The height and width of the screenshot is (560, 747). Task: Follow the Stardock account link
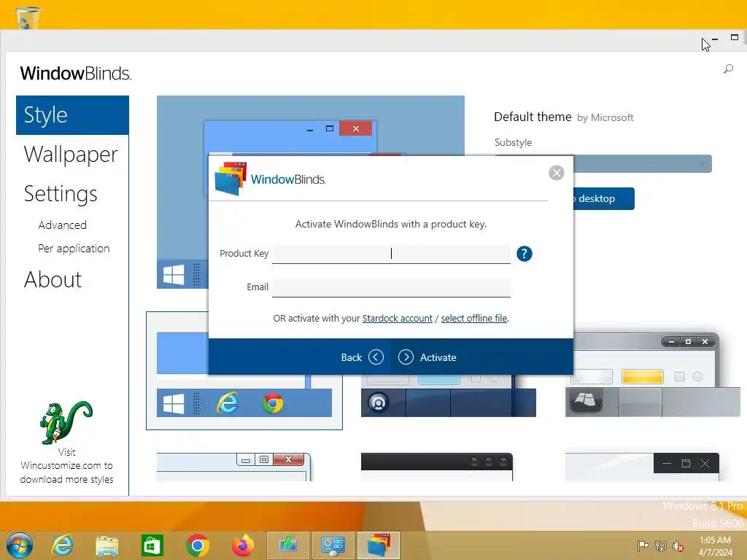[x=398, y=318]
